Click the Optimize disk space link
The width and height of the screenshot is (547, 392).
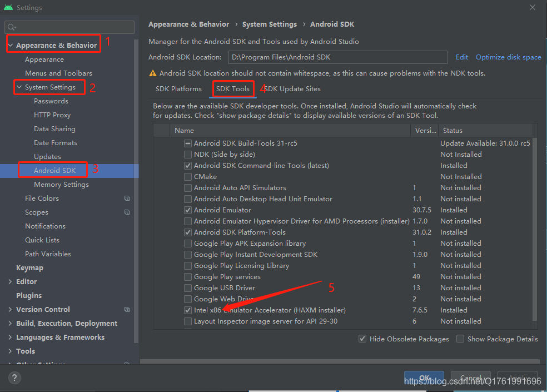(x=508, y=57)
